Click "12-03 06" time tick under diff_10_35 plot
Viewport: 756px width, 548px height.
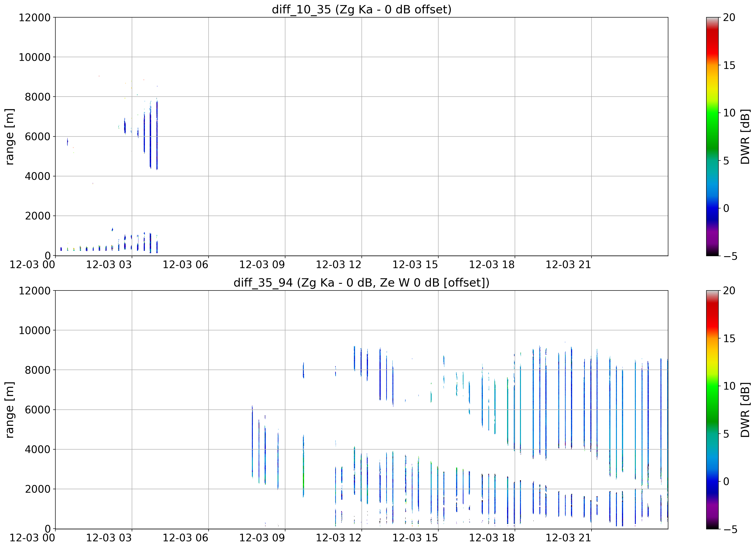tap(185, 265)
